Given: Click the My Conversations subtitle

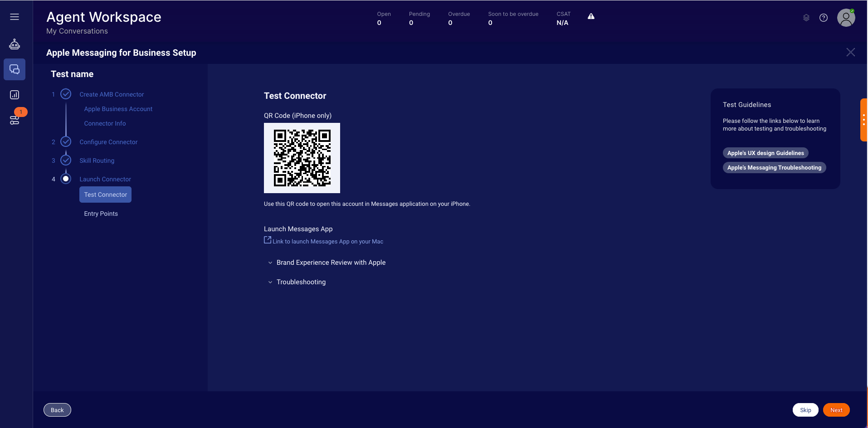Looking at the screenshot, I should point(77,31).
